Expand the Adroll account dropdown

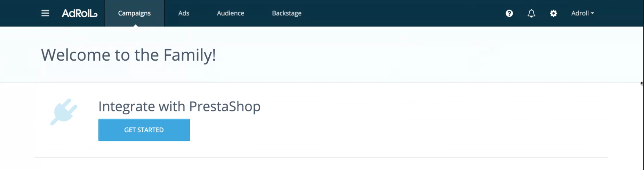tap(582, 13)
